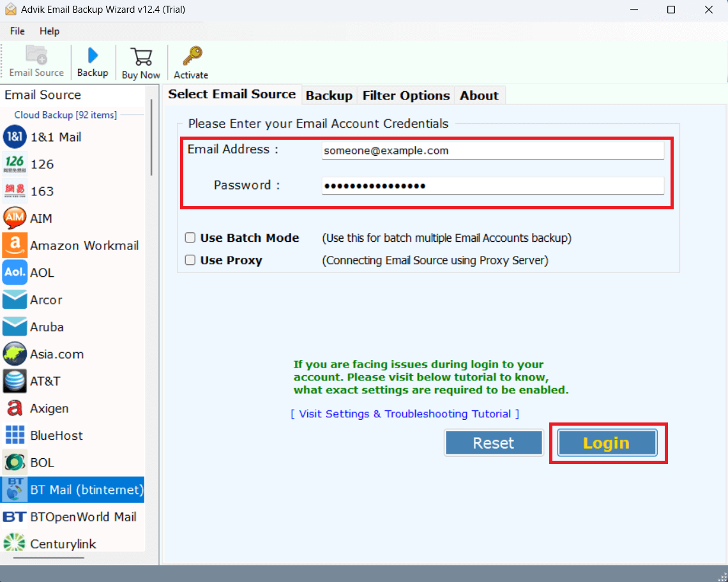Select the Asia.com list label

tap(57, 354)
